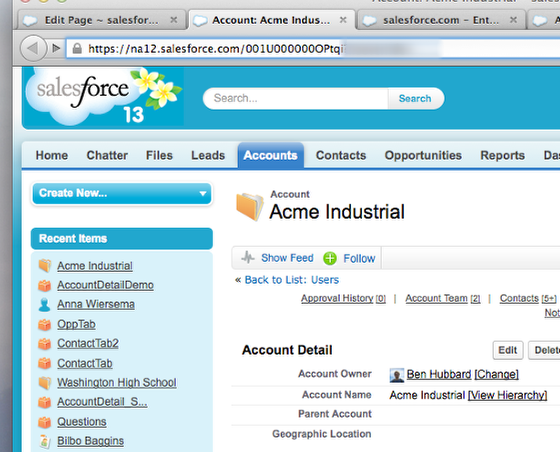Click the Show Feed pulse icon
Image resolution: width=560 pixels, height=452 pixels.
point(248,257)
